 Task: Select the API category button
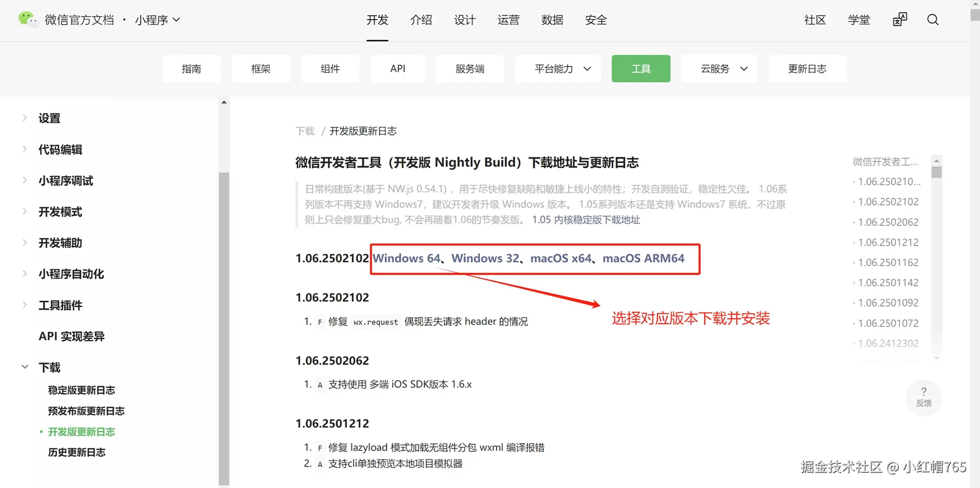398,69
